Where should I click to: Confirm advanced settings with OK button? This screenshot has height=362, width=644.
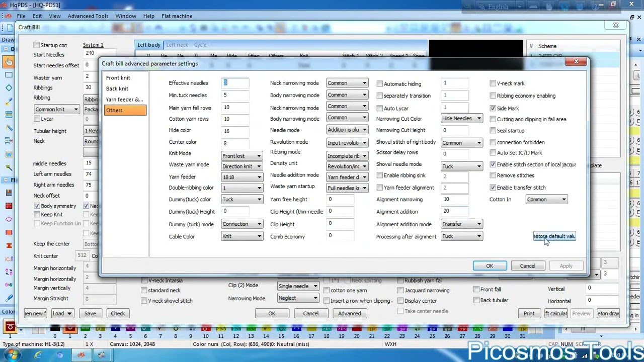(x=490, y=266)
